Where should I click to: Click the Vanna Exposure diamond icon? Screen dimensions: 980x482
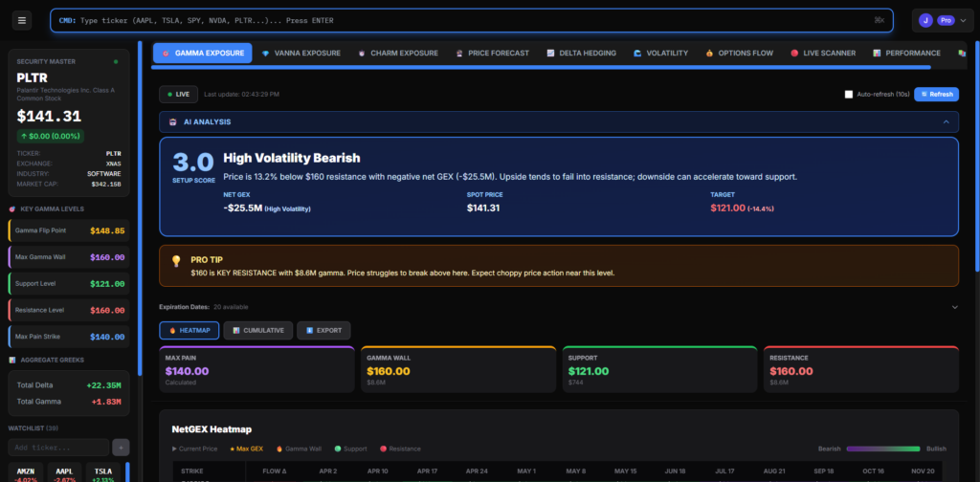265,53
